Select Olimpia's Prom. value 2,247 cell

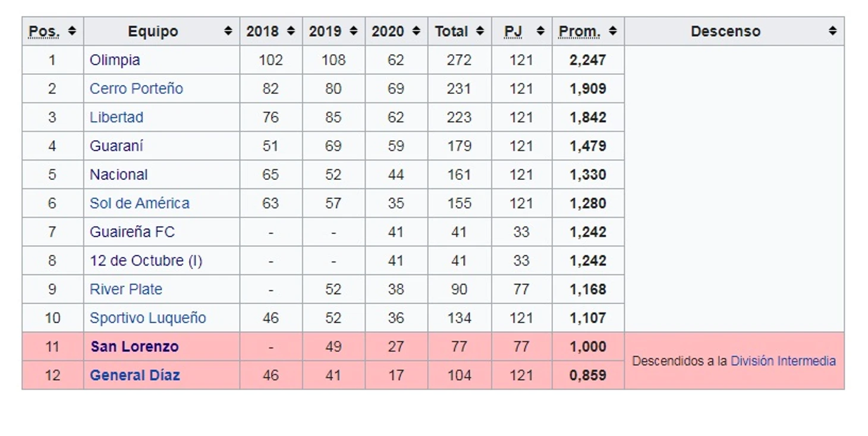587,60
